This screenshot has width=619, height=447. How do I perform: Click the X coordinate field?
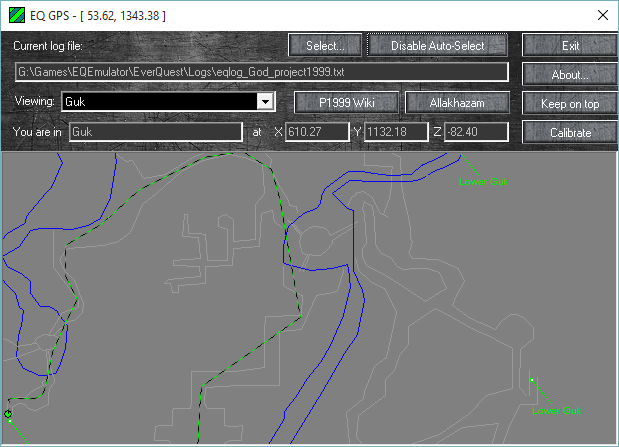(316, 132)
